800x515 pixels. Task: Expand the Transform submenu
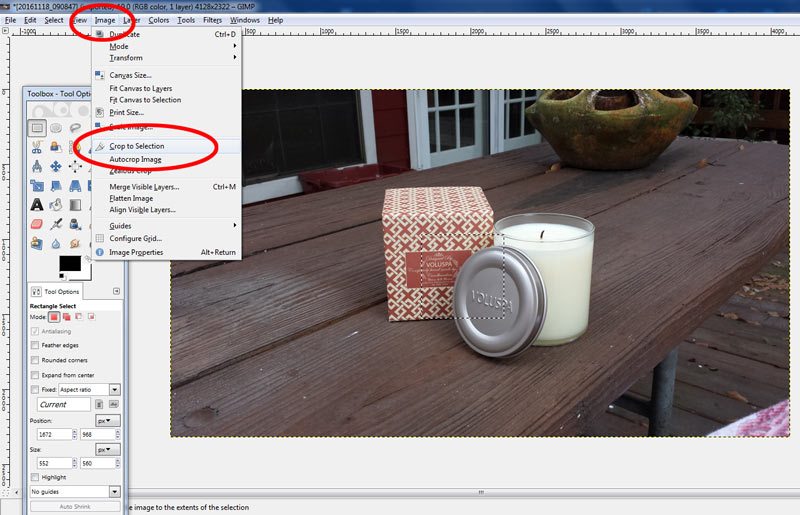click(166, 58)
